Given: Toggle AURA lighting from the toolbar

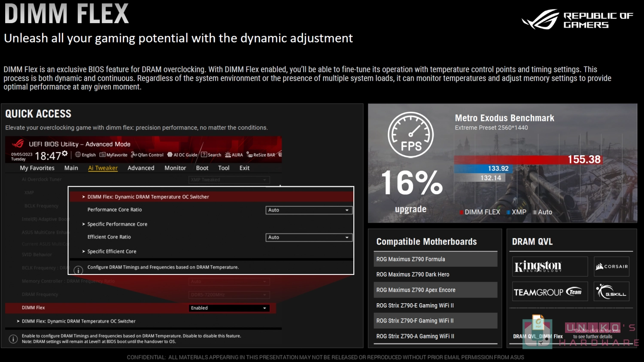Looking at the screenshot, I should coord(234,155).
